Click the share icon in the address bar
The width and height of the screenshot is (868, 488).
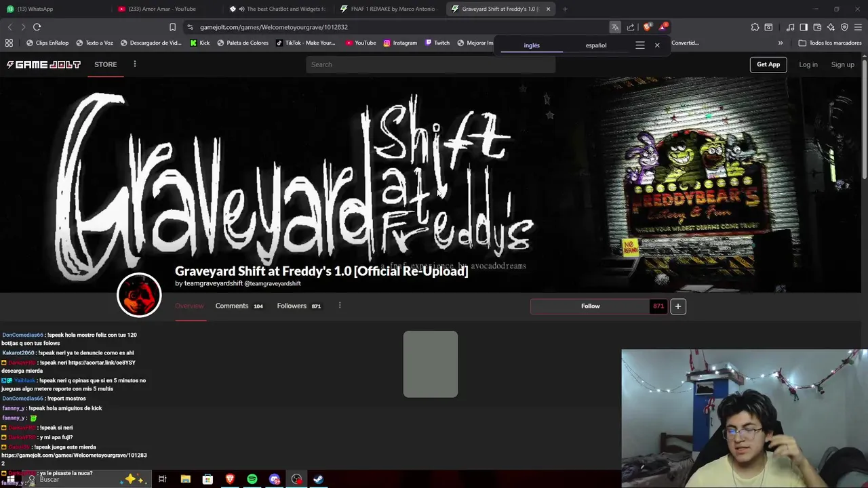tap(631, 27)
